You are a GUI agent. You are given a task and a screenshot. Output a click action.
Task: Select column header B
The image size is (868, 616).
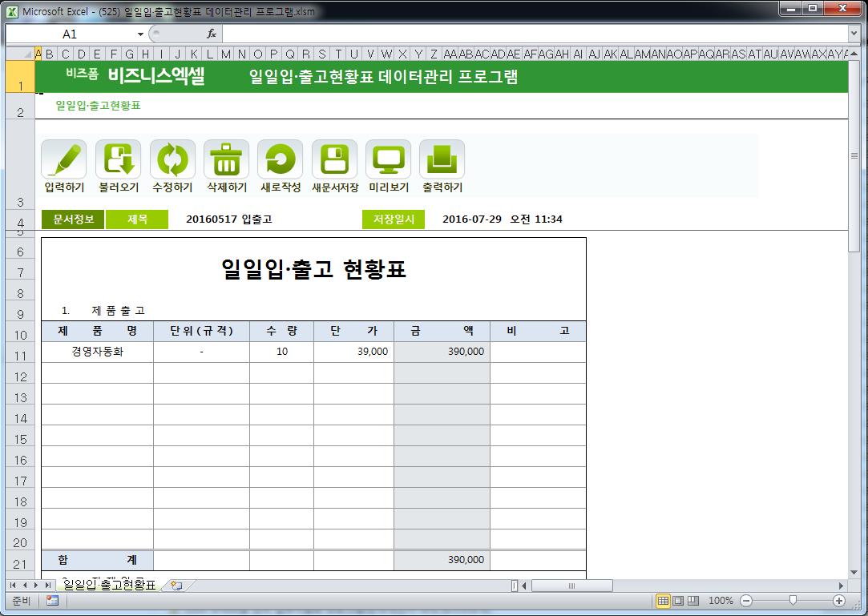tap(50, 54)
